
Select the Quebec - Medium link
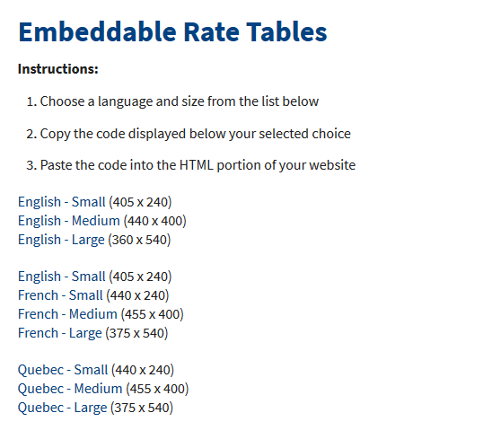[x=70, y=389]
